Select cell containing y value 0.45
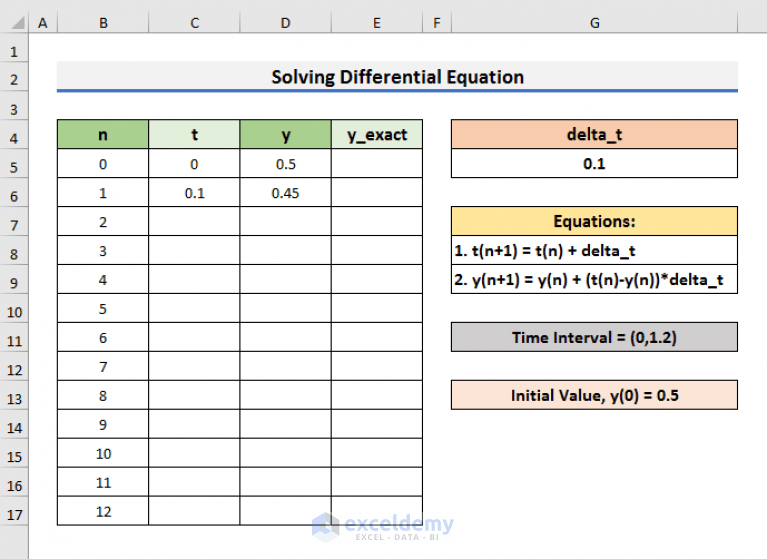 285,193
